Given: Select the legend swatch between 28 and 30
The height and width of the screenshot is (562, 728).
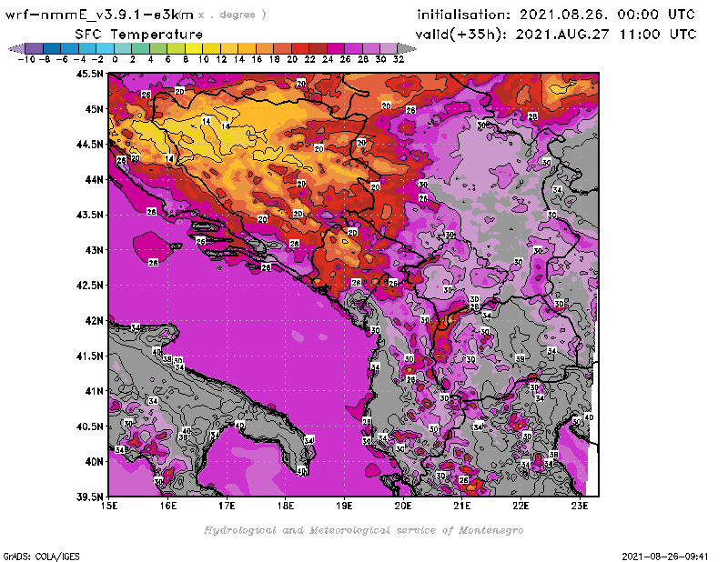Looking at the screenshot, I should click(370, 48).
